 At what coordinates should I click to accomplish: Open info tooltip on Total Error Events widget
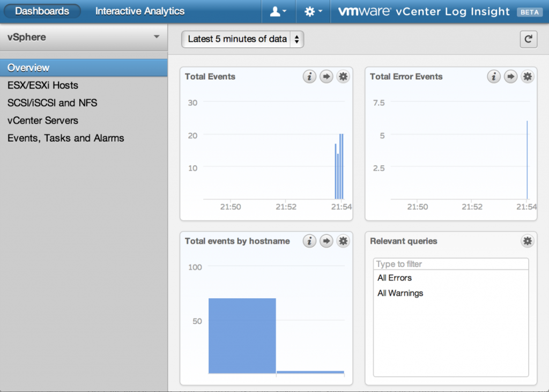tap(494, 77)
